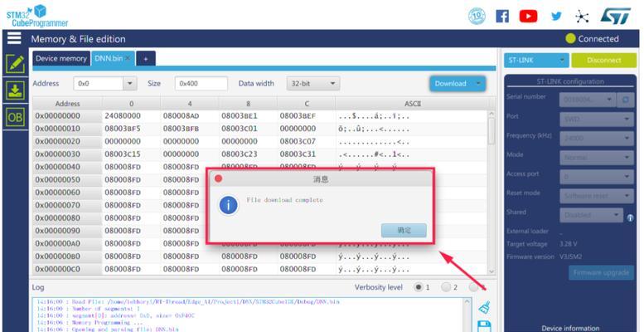Viewport: 644px width, 332px height.
Task: Click the Size input field 0x400
Action: pos(201,83)
